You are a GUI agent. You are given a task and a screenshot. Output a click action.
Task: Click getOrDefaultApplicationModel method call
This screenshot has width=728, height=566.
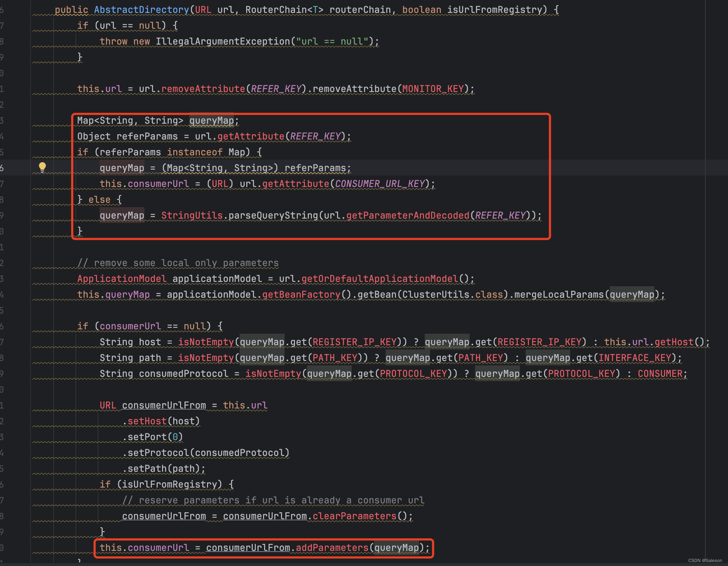[x=380, y=279]
